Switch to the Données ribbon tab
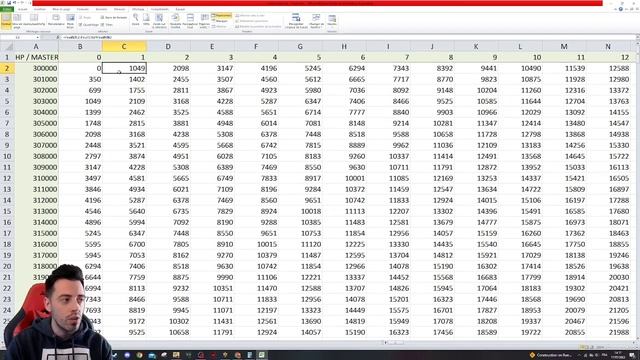This screenshot has height=360, width=640. (101, 9)
